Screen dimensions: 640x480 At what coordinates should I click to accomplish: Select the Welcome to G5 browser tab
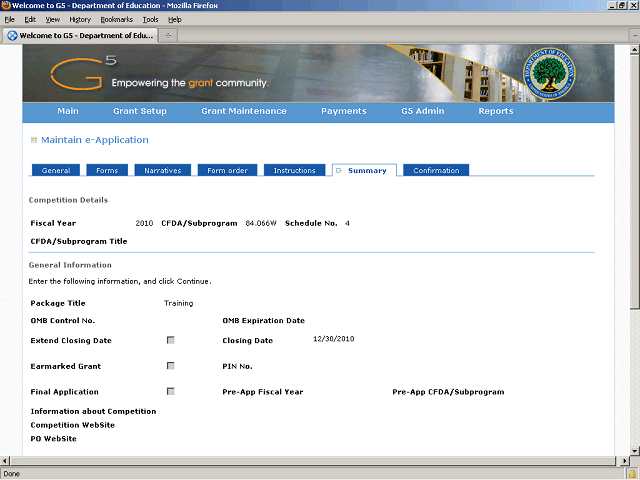point(80,36)
